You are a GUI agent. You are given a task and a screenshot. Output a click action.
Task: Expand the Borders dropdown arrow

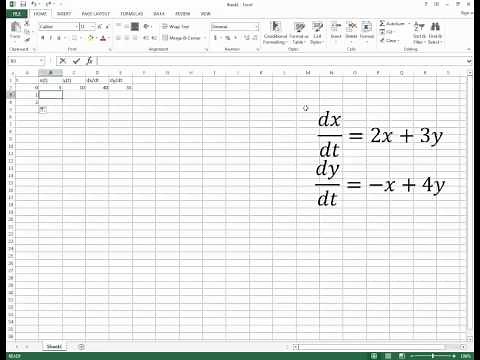[81, 38]
